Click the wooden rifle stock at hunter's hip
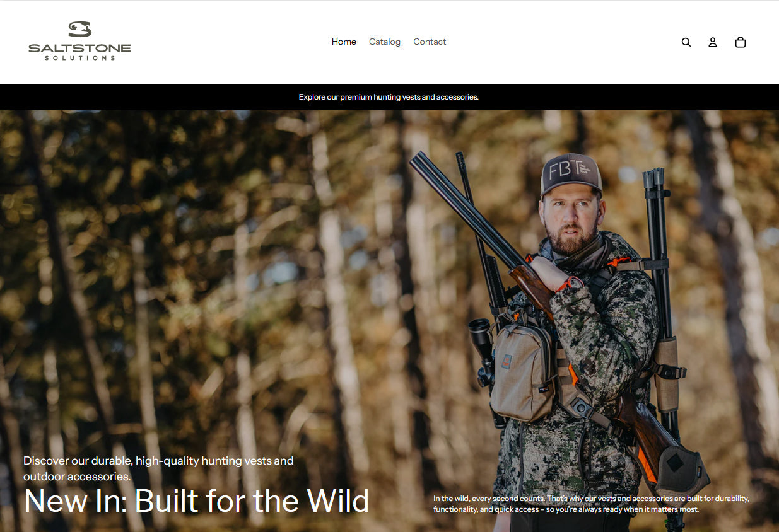This screenshot has width=779, height=532. coord(647,429)
